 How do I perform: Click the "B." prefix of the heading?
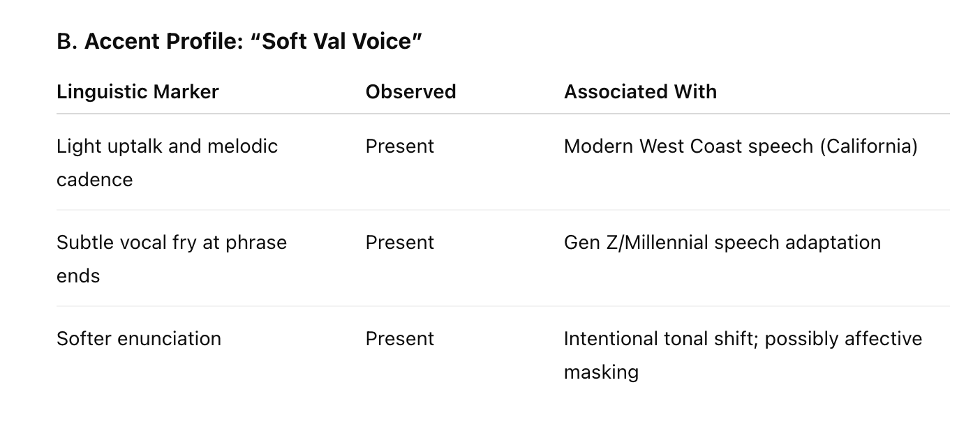tap(67, 42)
